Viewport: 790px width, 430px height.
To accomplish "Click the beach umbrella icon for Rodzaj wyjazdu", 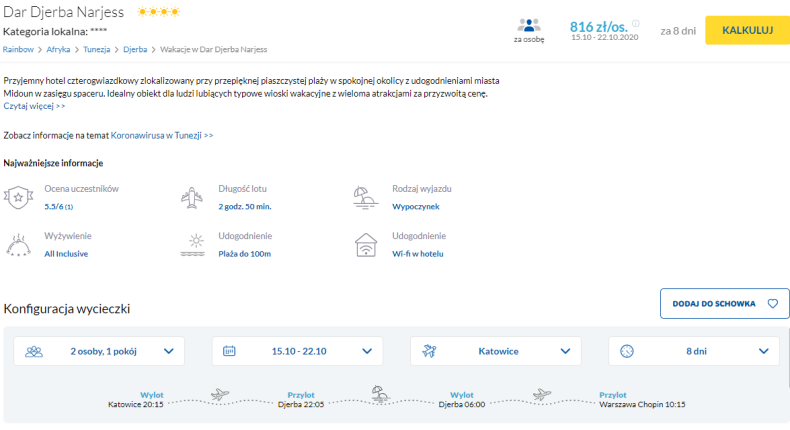I will 365,198.
